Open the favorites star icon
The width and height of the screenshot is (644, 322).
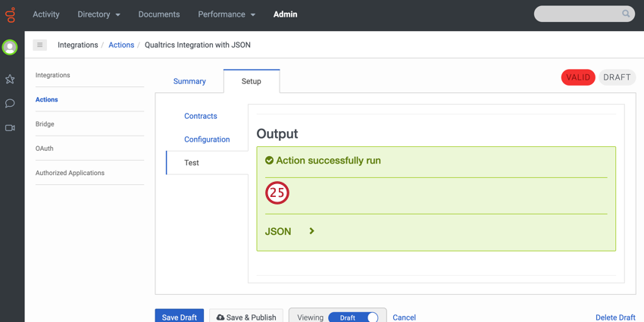tap(10, 79)
